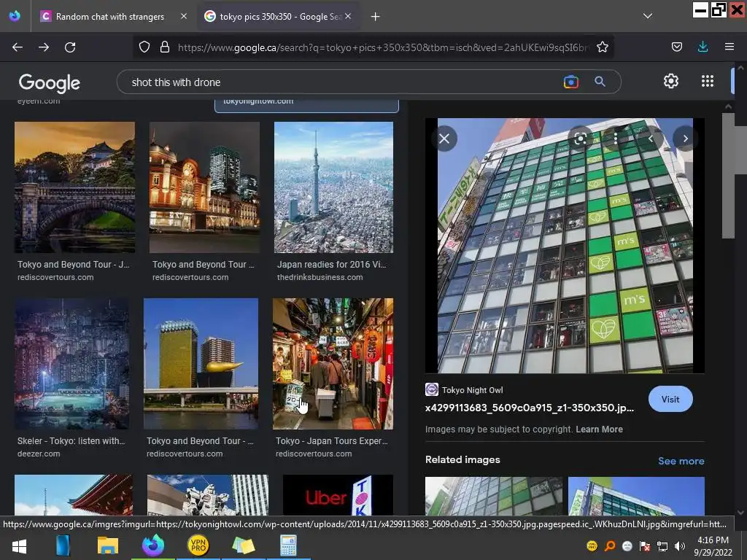Click thedrinksbusiness.com source text

point(320,277)
